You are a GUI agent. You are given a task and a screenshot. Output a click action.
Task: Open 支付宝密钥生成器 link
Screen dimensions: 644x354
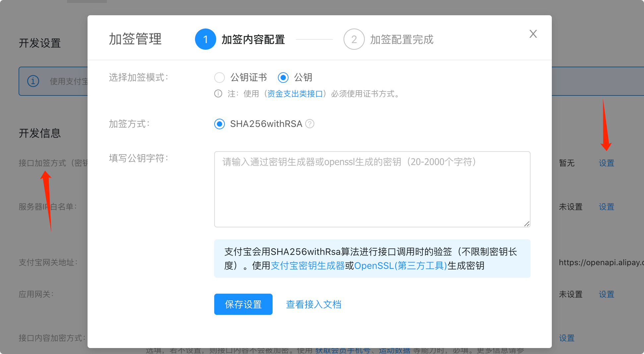point(308,266)
